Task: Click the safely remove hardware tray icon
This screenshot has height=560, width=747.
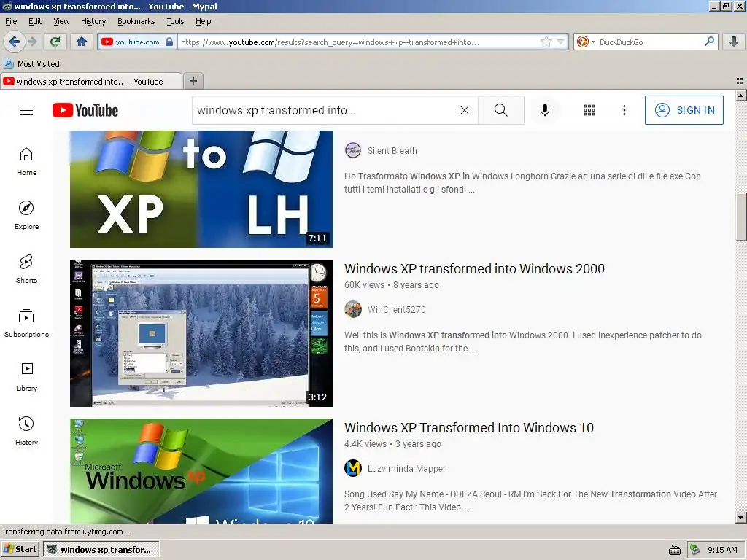Action: pos(695,550)
